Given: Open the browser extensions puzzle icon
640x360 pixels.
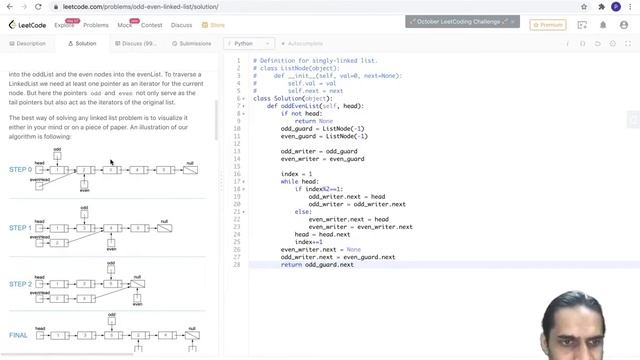Looking at the screenshot, I should [601, 7].
